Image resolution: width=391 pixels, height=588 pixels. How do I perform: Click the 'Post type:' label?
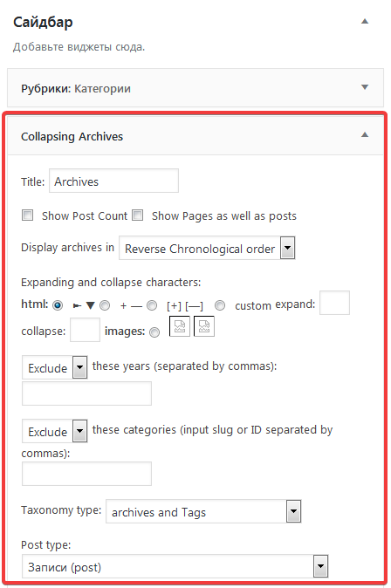(x=45, y=545)
